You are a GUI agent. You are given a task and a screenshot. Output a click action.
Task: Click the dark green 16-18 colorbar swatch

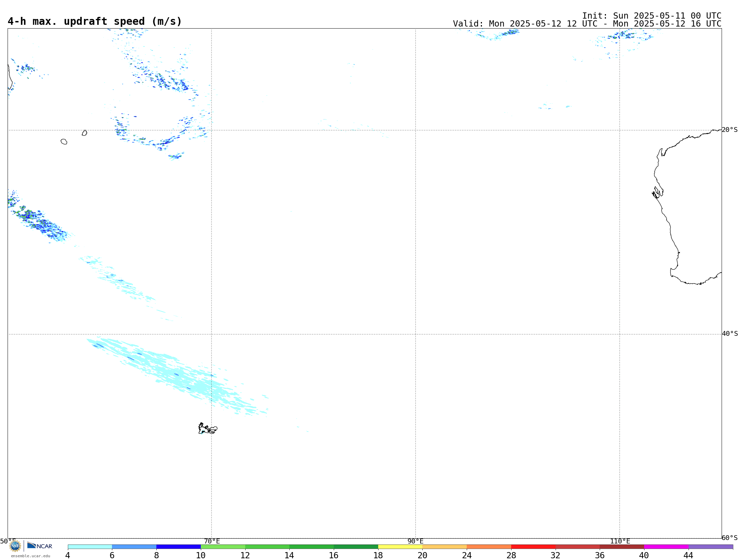click(x=356, y=547)
